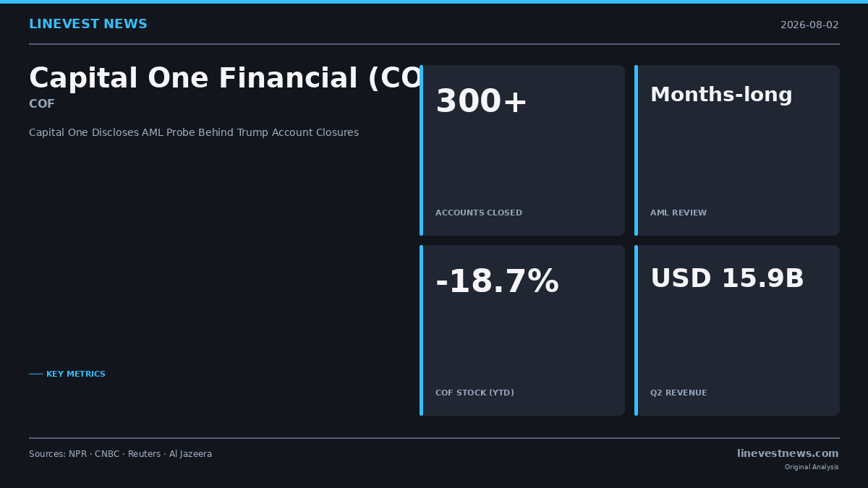Open the 300+ accounts closed card
This screenshot has width=868, height=488.
[522, 150]
